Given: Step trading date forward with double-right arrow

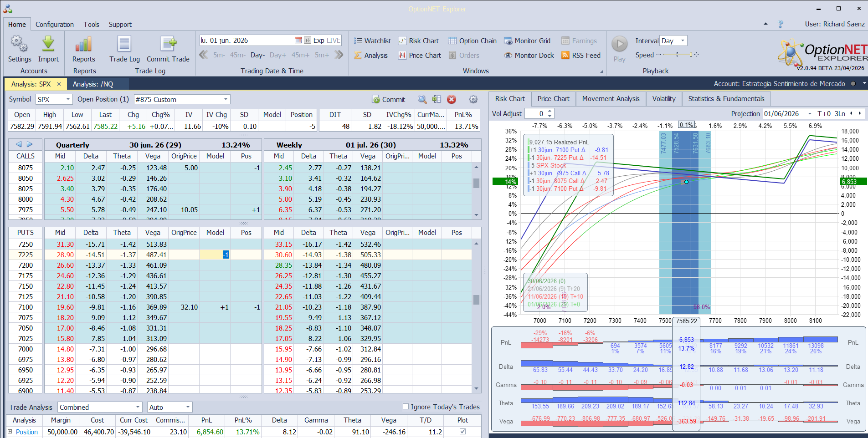Looking at the screenshot, I should point(339,55).
